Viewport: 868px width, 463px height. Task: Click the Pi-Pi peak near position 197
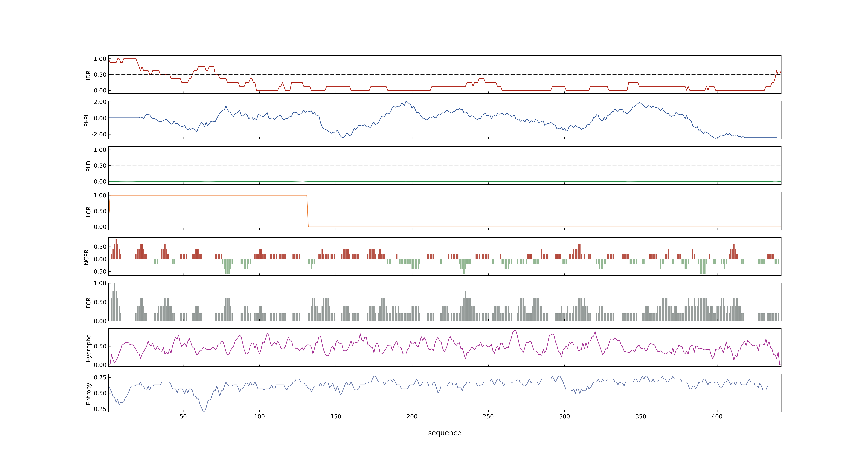point(406,101)
